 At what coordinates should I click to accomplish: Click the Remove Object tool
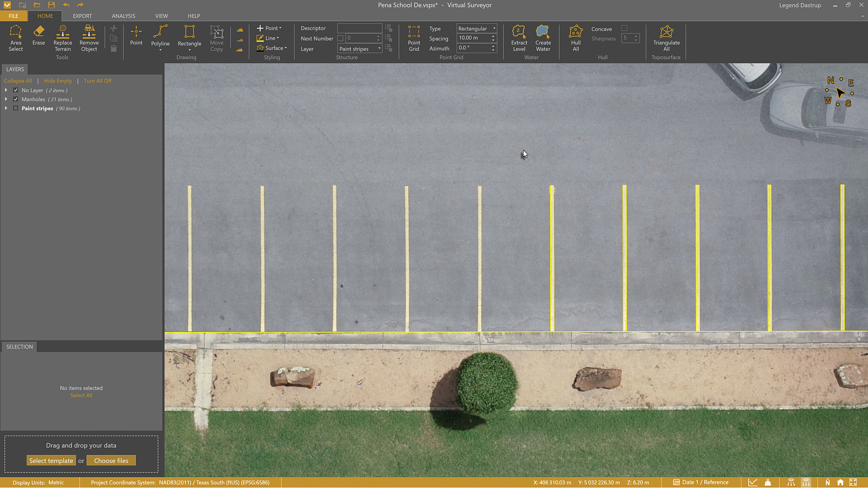pos(89,38)
